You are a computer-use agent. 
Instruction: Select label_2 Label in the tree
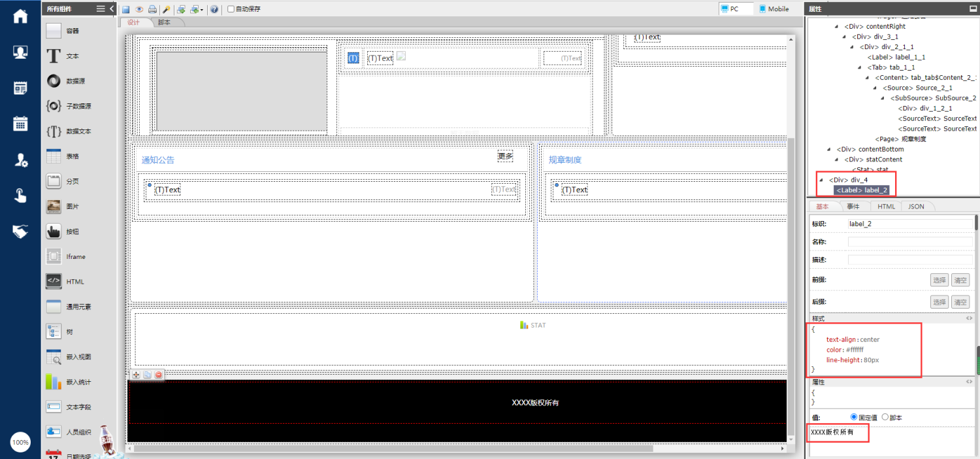pos(862,190)
